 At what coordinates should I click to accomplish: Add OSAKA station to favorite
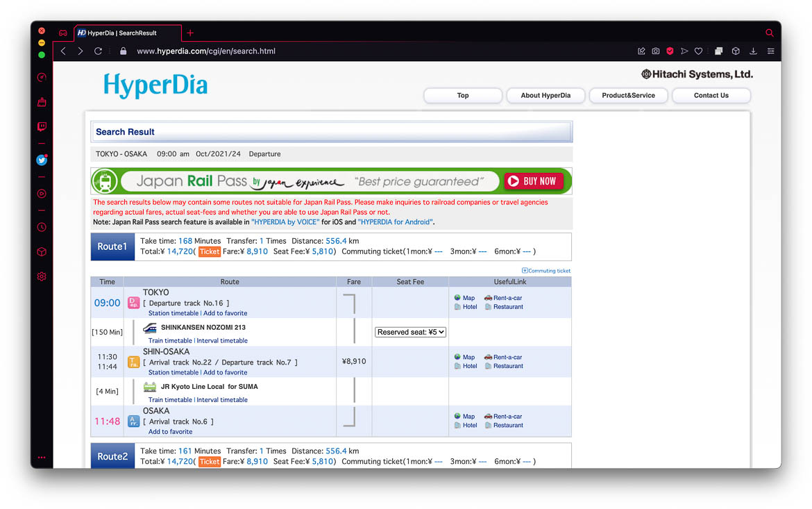click(x=170, y=432)
